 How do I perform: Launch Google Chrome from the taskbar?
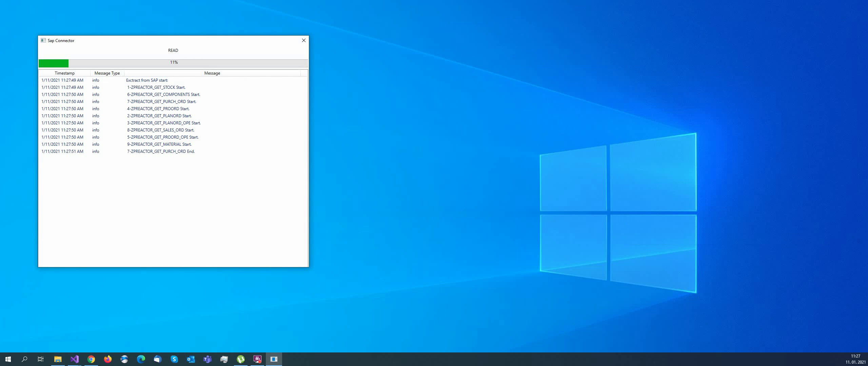91,359
